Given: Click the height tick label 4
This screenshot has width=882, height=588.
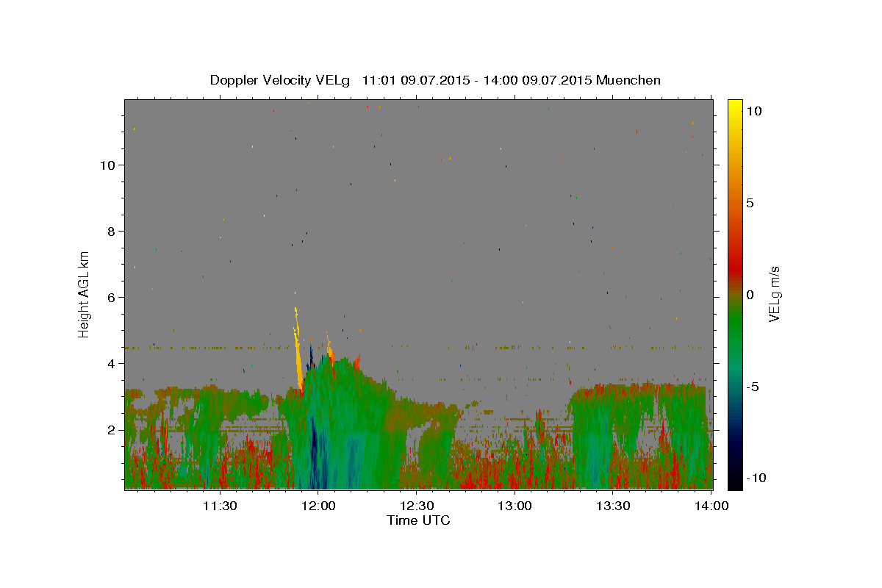Looking at the screenshot, I should tap(111, 363).
